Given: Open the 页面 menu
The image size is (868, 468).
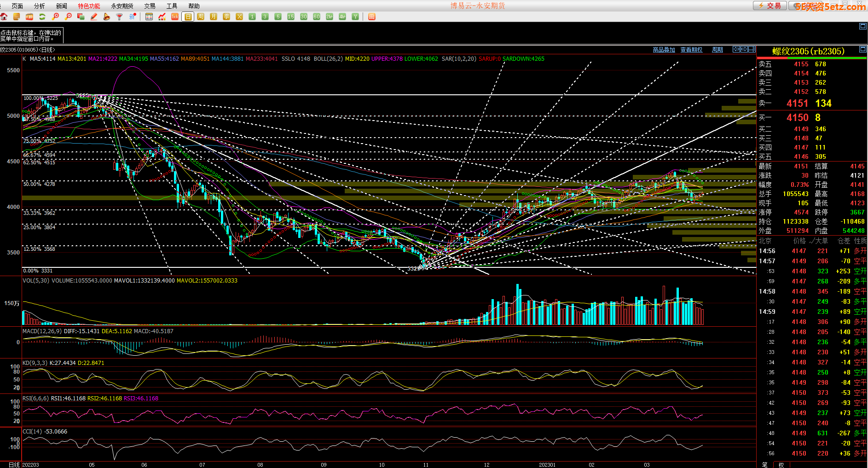Looking at the screenshot, I should pyautogui.click(x=17, y=6).
